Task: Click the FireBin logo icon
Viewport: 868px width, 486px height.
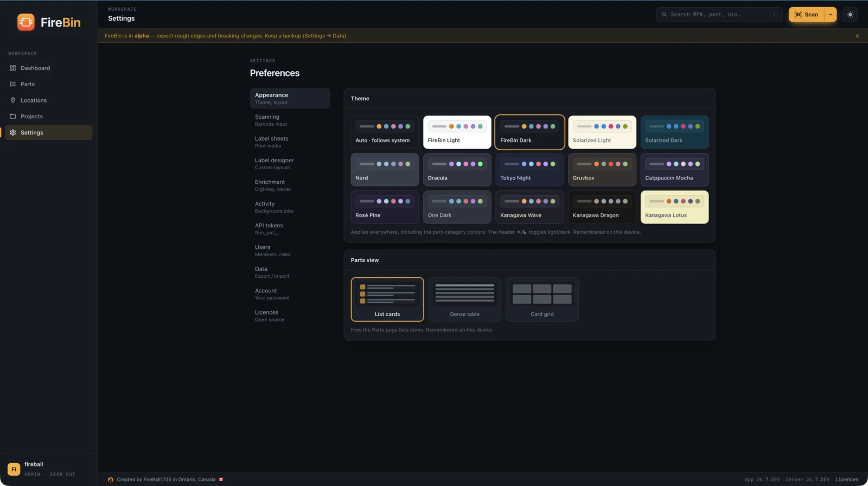Action: (x=25, y=22)
